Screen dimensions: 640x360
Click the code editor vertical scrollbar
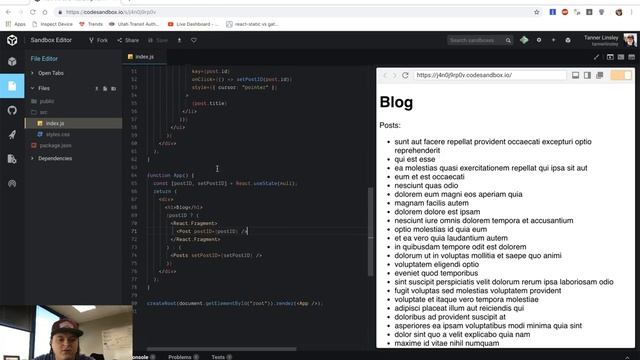371,232
